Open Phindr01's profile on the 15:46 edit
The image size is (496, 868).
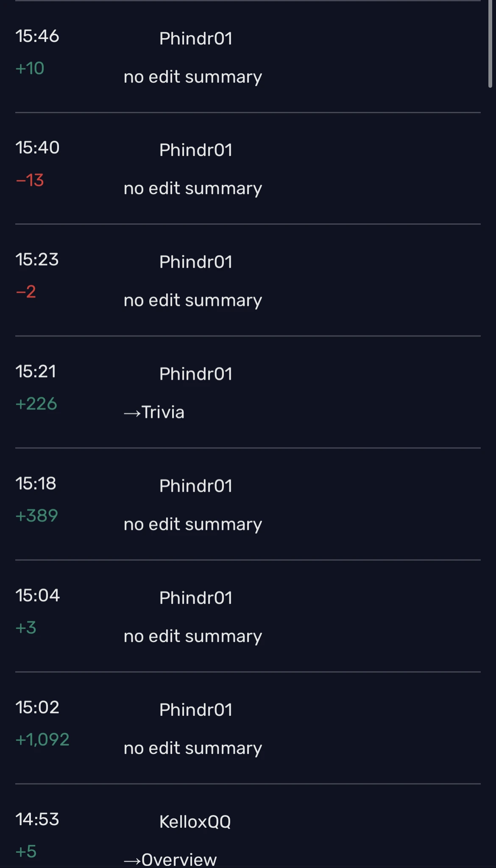click(x=195, y=39)
